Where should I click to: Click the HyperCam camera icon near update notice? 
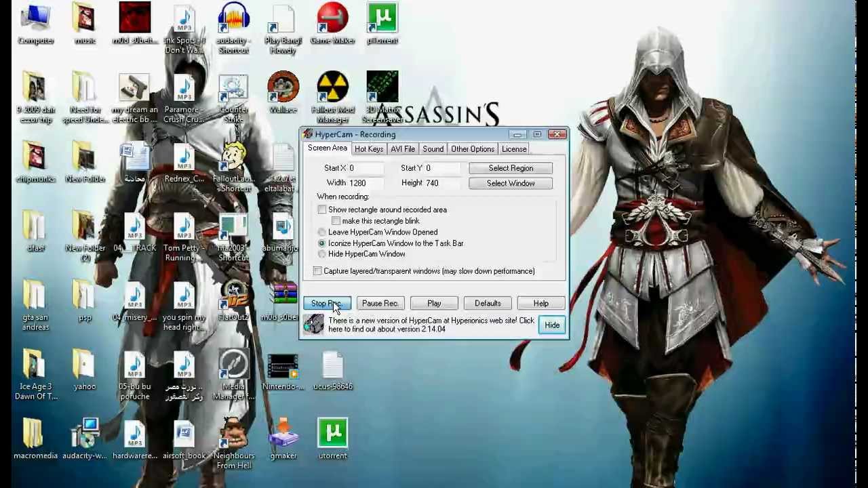click(x=313, y=325)
